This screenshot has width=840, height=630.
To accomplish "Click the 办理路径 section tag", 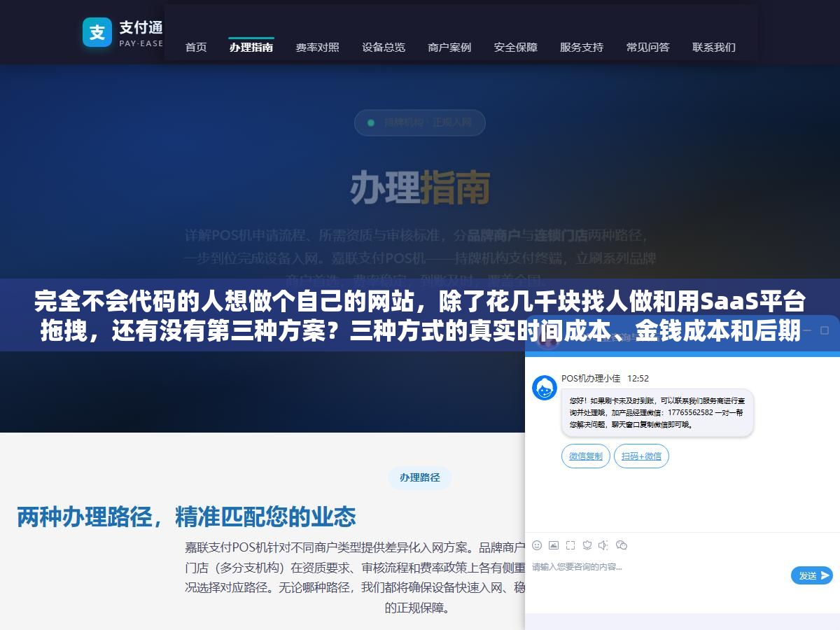I will pyautogui.click(x=420, y=477).
